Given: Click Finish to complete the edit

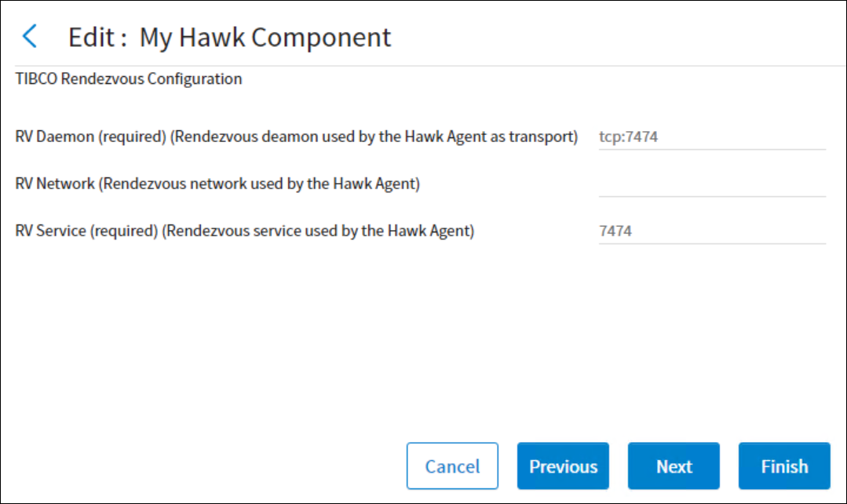Looking at the screenshot, I should point(784,466).
